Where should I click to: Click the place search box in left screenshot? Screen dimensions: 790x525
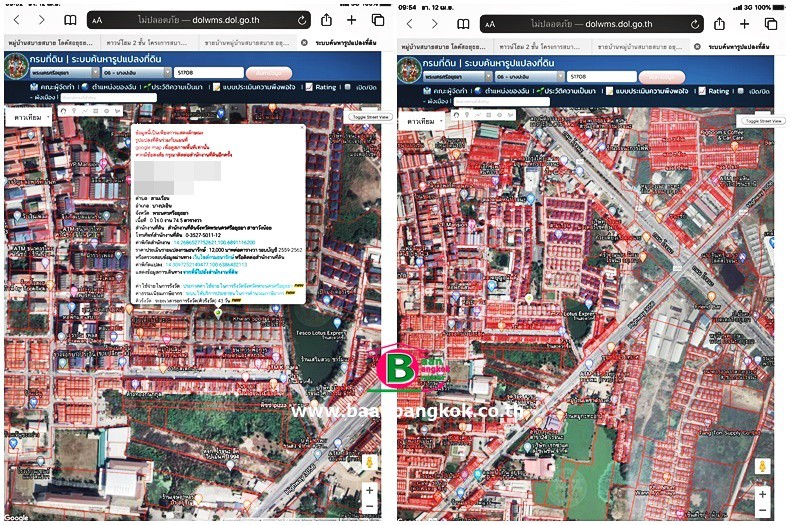coord(108,97)
